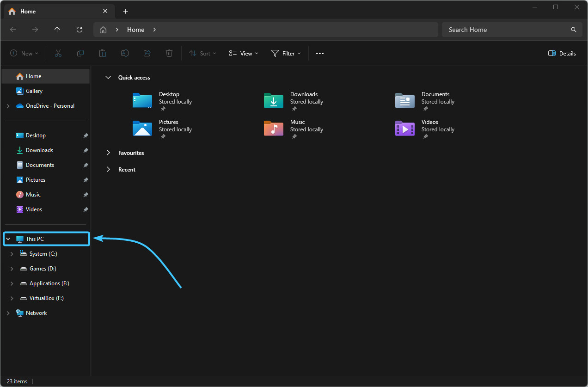
Task: Collapse the Quick access section
Action: click(x=108, y=78)
